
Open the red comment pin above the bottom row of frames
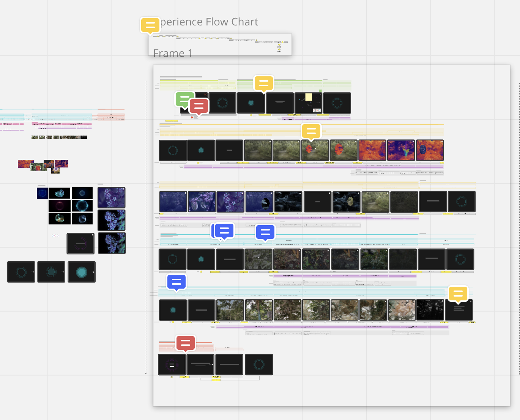(186, 344)
